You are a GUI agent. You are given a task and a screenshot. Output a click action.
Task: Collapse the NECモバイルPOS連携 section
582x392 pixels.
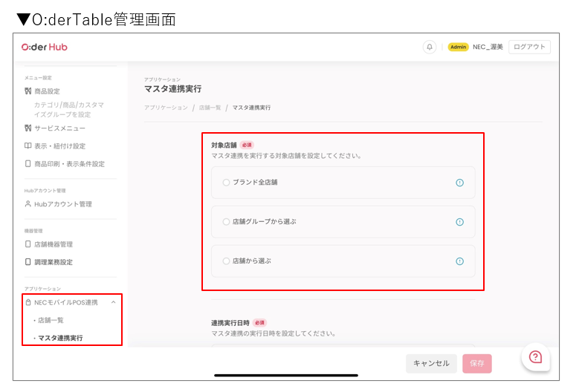pyautogui.click(x=114, y=302)
